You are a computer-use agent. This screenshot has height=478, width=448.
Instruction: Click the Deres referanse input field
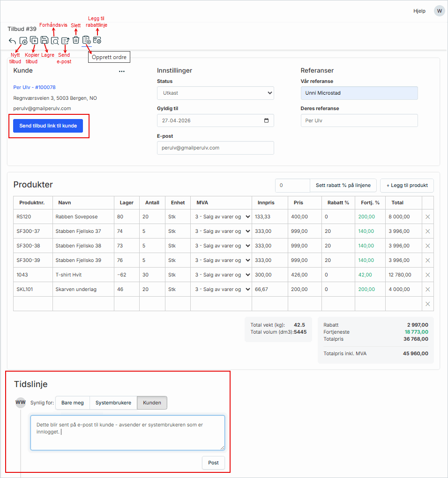click(359, 120)
